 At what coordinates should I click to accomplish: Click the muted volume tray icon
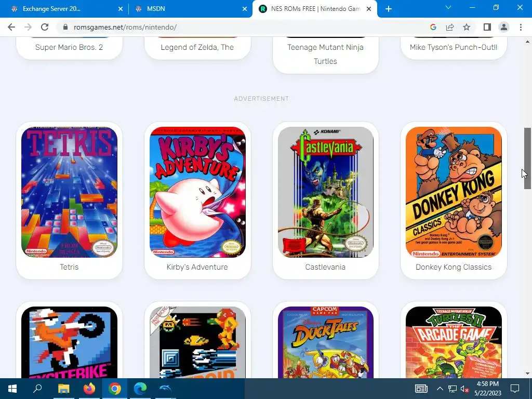pos(464,389)
